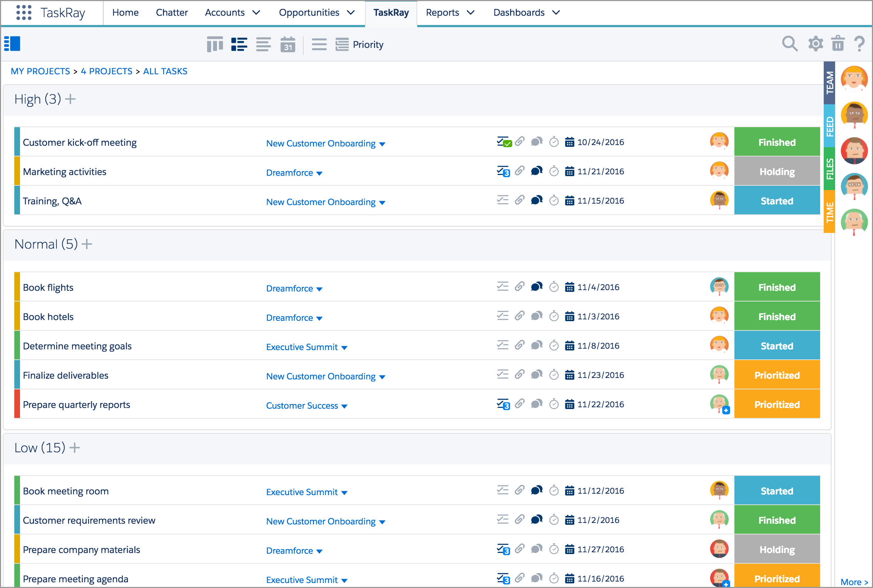873x588 pixels.
Task: Open chatter comments for Book meeting room
Action: 537,490
